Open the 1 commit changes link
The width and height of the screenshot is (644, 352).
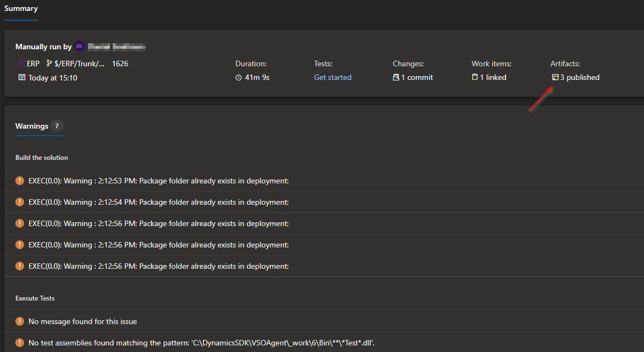coord(416,77)
